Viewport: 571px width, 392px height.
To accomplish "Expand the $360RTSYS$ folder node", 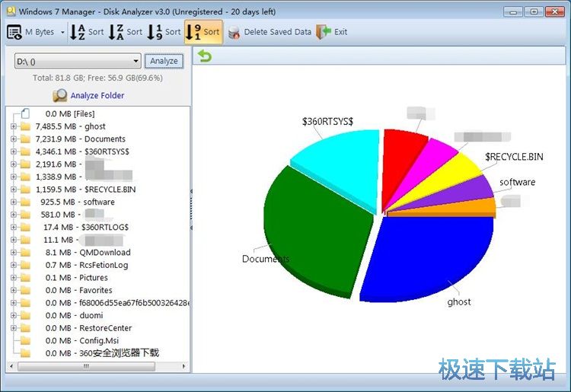I will point(14,151).
